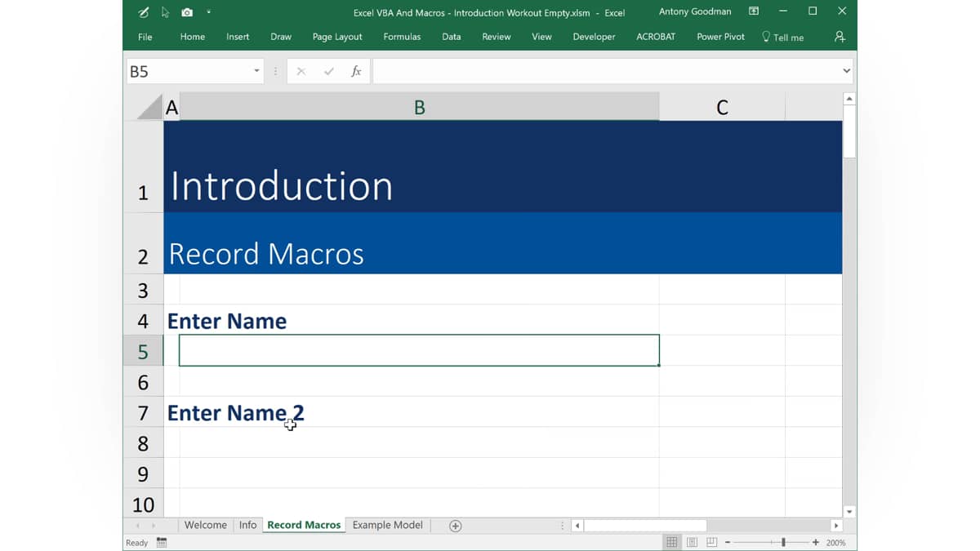The height and width of the screenshot is (551, 980).
Task: Click the Share person icon
Action: 840,37
